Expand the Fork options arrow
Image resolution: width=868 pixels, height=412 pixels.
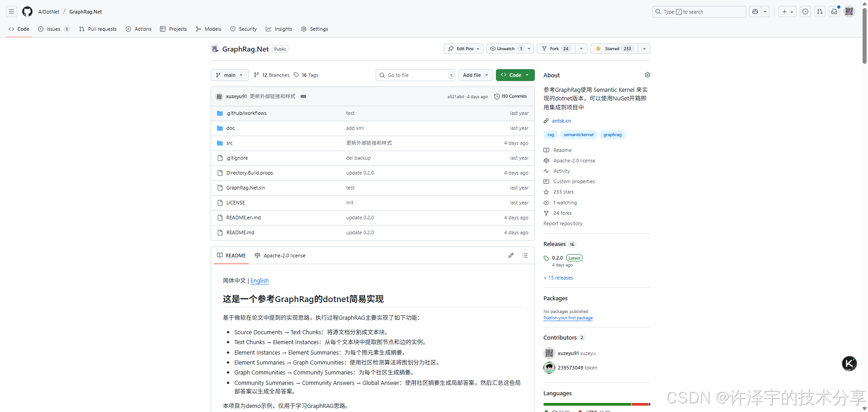(x=581, y=49)
